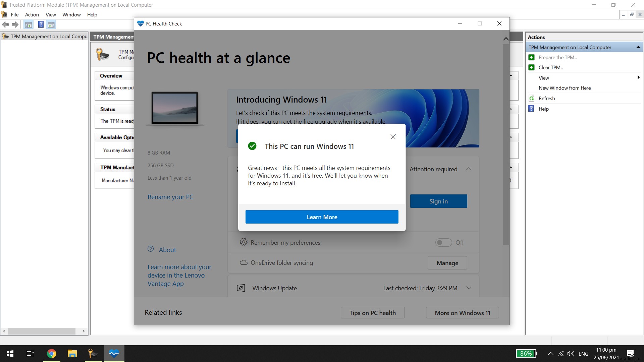Click the battery percentage system tray icon
This screenshot has width=644, height=362.
tap(527, 353)
